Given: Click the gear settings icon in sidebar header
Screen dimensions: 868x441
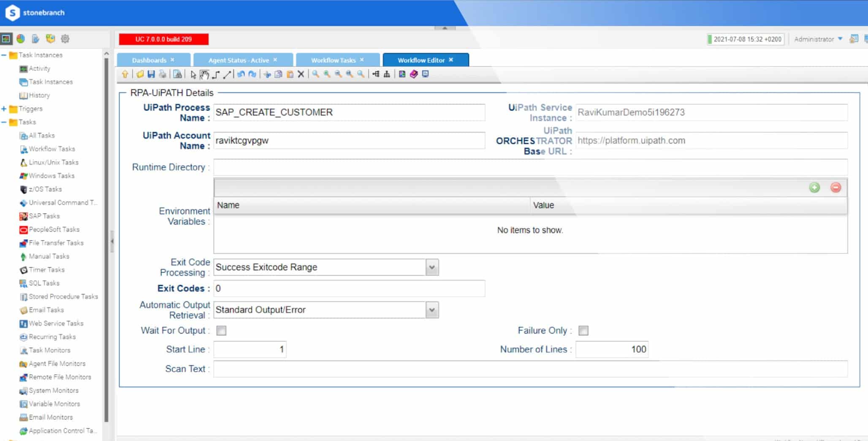Looking at the screenshot, I should click(65, 39).
